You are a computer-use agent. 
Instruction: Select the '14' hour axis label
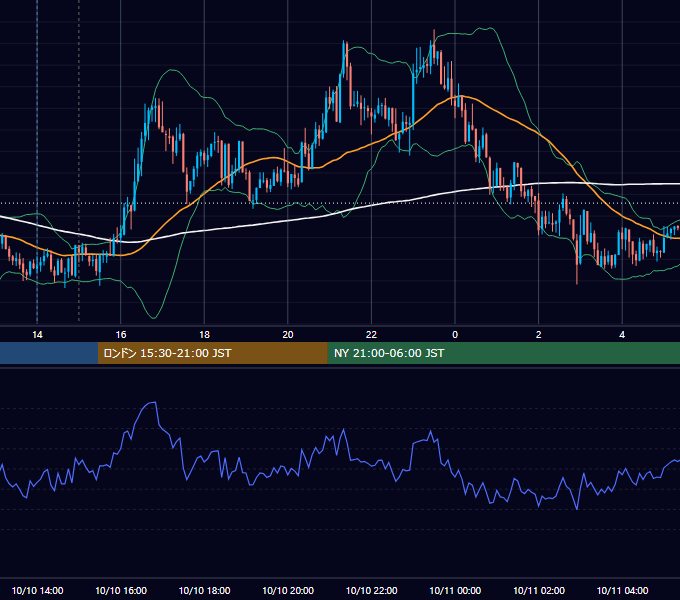pyautogui.click(x=37, y=335)
